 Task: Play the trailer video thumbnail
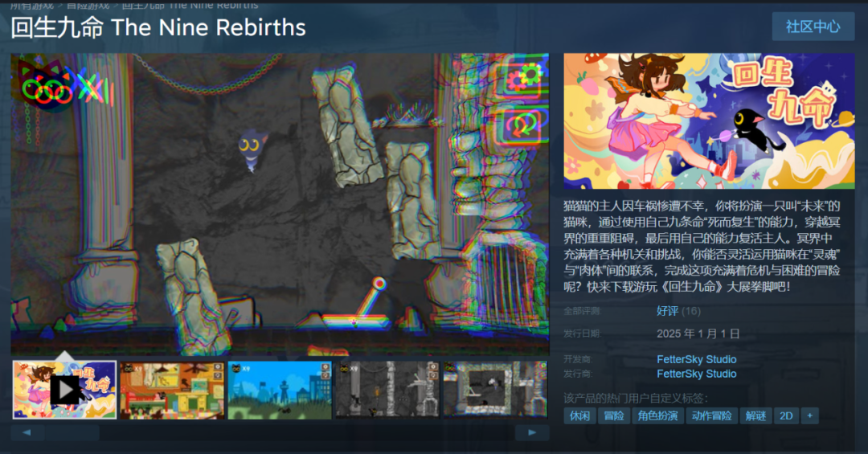(x=64, y=390)
